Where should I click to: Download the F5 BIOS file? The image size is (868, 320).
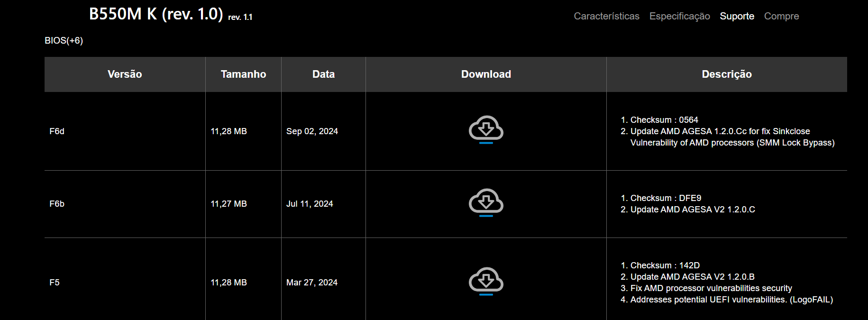coord(486,281)
